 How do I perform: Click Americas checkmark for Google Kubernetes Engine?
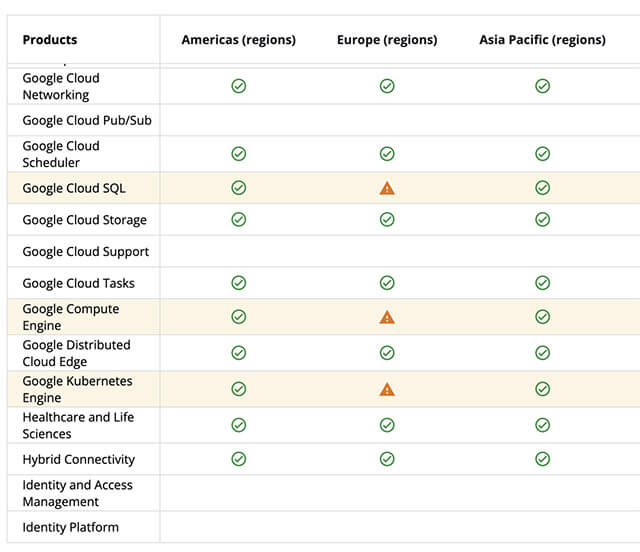[x=239, y=389]
